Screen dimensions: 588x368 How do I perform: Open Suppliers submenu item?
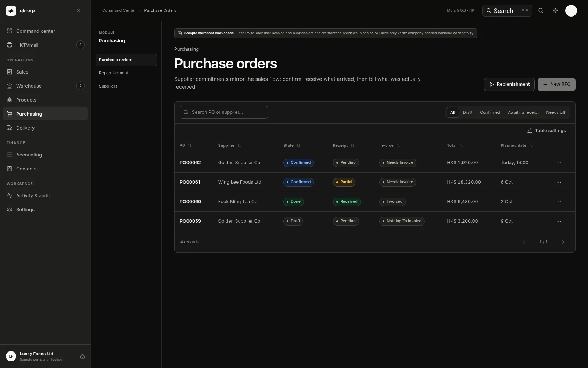click(126, 86)
